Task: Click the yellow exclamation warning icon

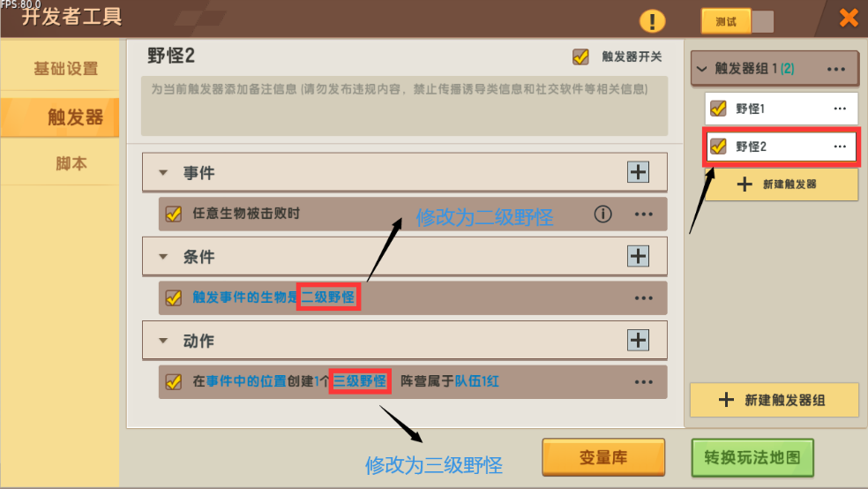Action: pos(652,21)
